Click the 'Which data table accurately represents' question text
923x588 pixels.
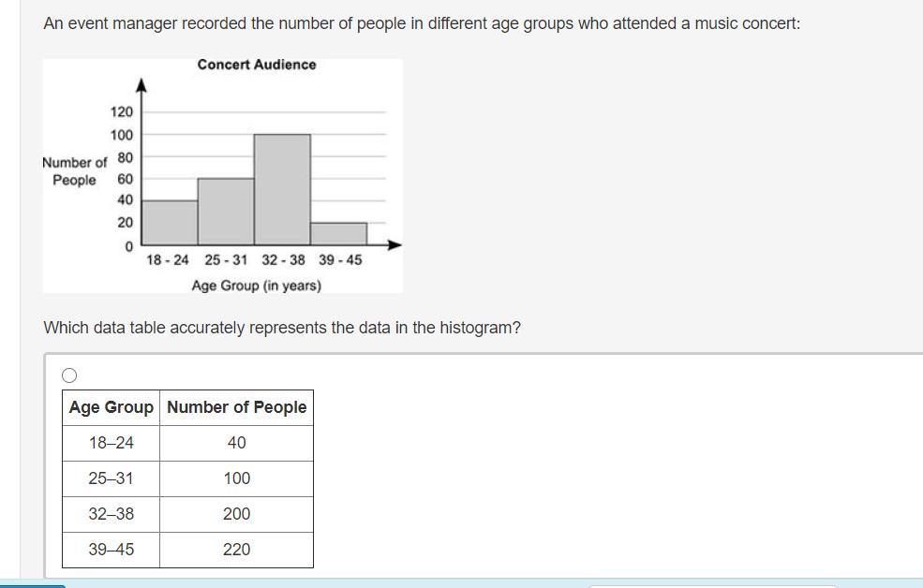(282, 328)
